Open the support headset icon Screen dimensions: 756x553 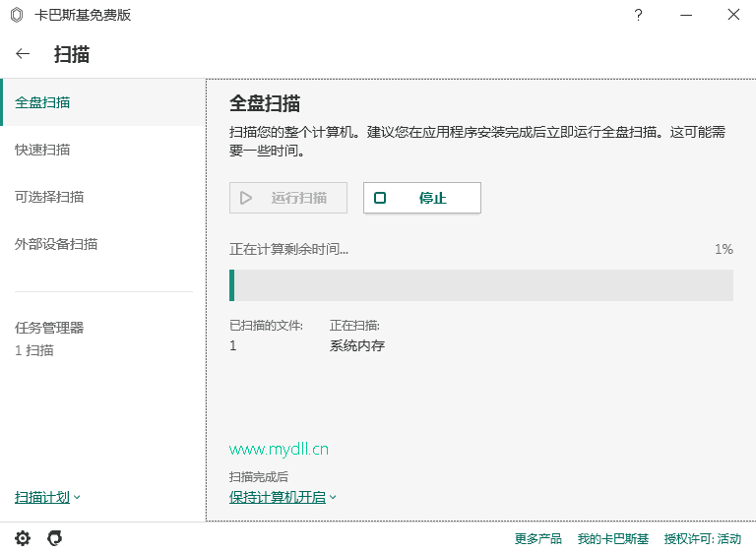coord(54,537)
